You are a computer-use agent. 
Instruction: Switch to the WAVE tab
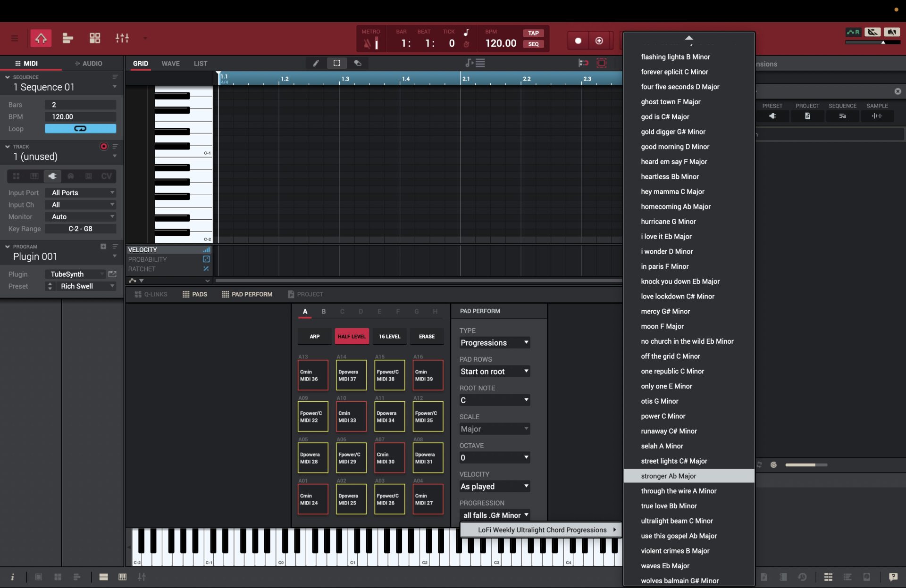pos(170,63)
